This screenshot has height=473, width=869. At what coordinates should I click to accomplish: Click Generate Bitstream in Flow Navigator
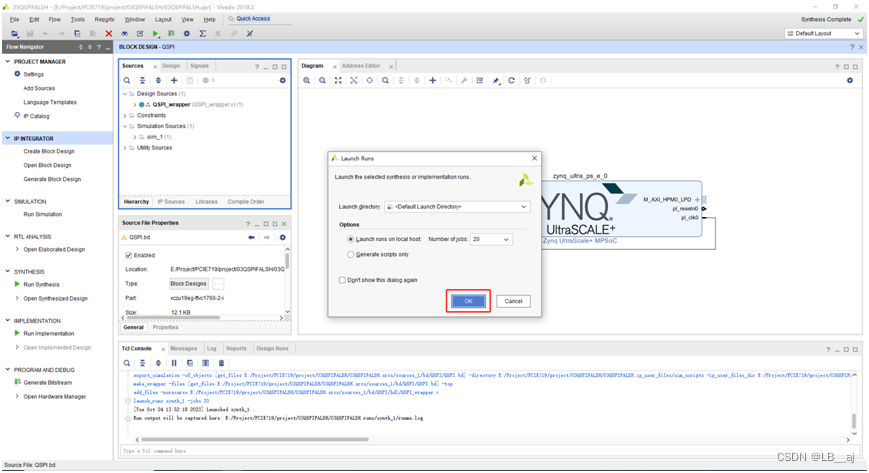[x=48, y=383]
